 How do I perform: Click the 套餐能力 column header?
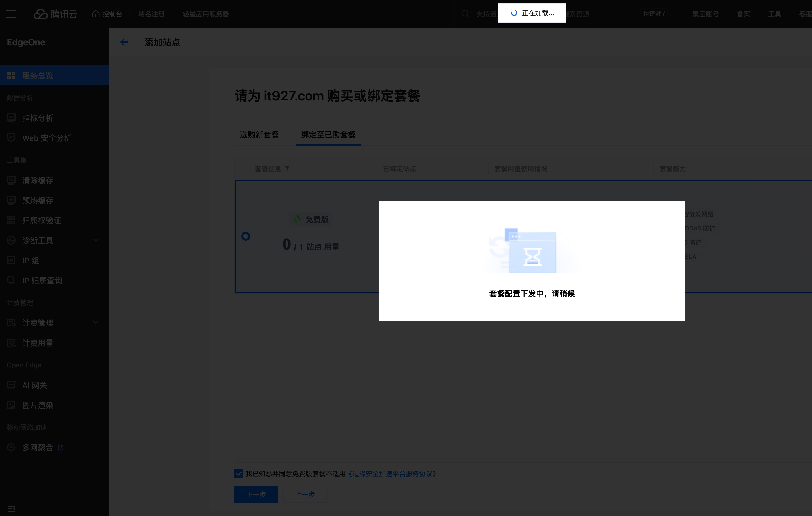[672, 169]
